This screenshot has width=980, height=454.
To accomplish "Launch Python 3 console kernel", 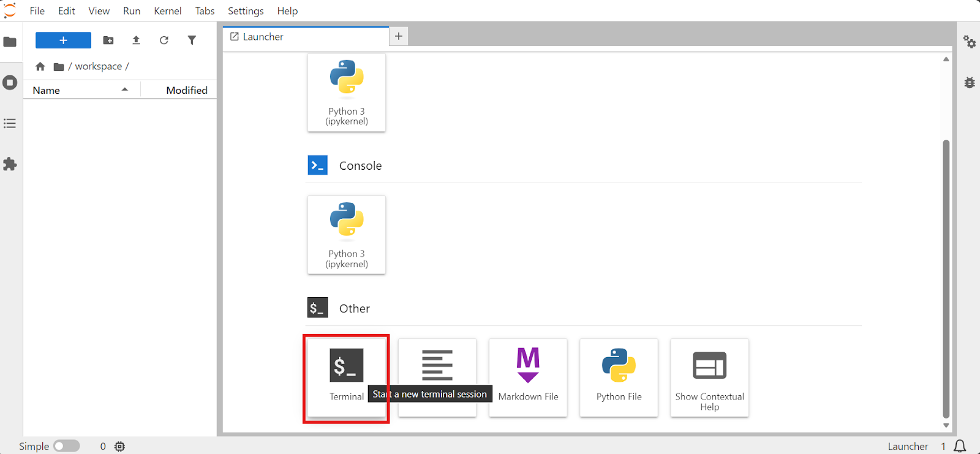I will [347, 234].
